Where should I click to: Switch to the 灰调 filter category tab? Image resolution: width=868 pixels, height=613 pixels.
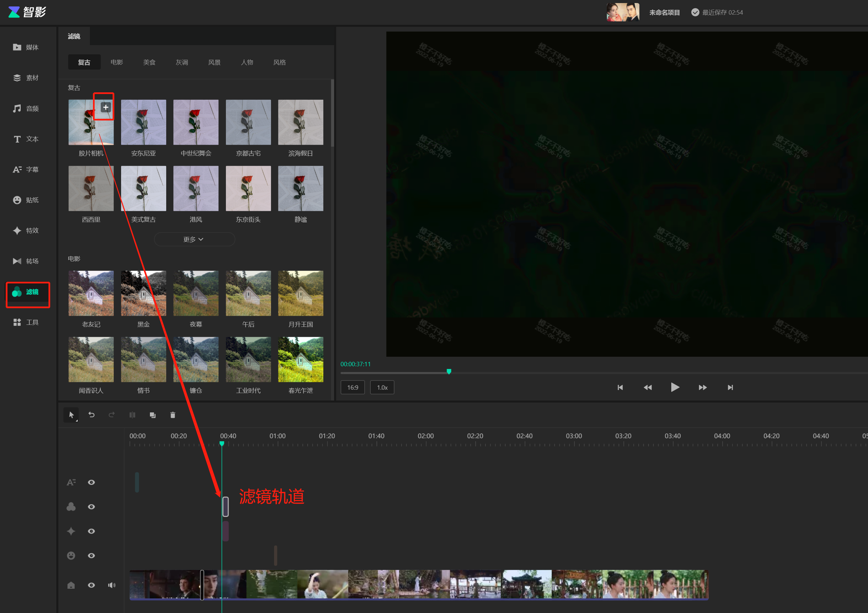coord(181,62)
